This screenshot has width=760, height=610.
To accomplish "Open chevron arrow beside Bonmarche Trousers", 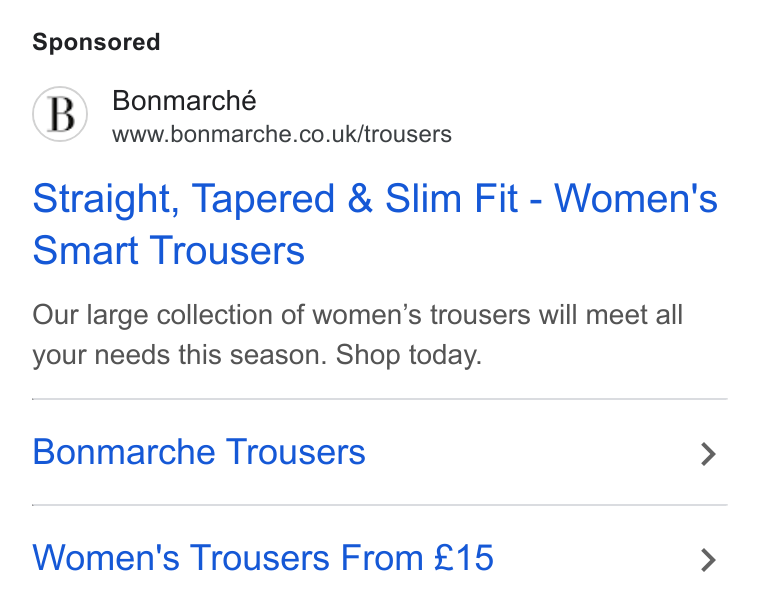I will click(x=709, y=454).
